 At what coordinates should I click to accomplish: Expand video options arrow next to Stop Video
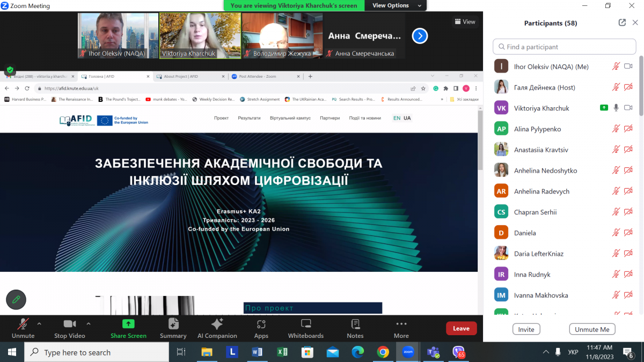pos(87,324)
